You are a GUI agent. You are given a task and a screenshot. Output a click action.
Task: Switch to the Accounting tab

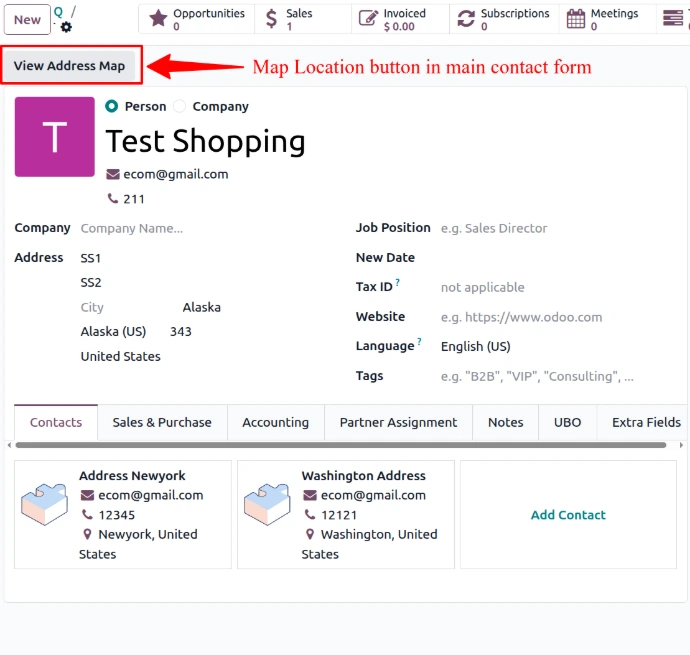coord(275,422)
